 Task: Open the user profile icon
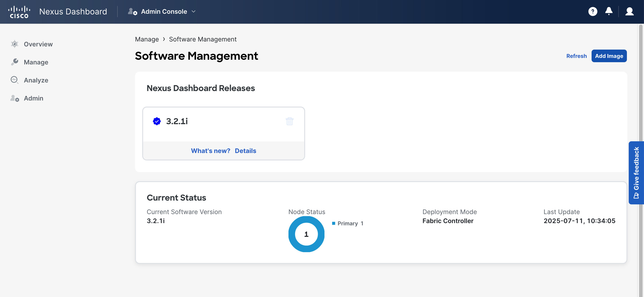[x=629, y=11]
